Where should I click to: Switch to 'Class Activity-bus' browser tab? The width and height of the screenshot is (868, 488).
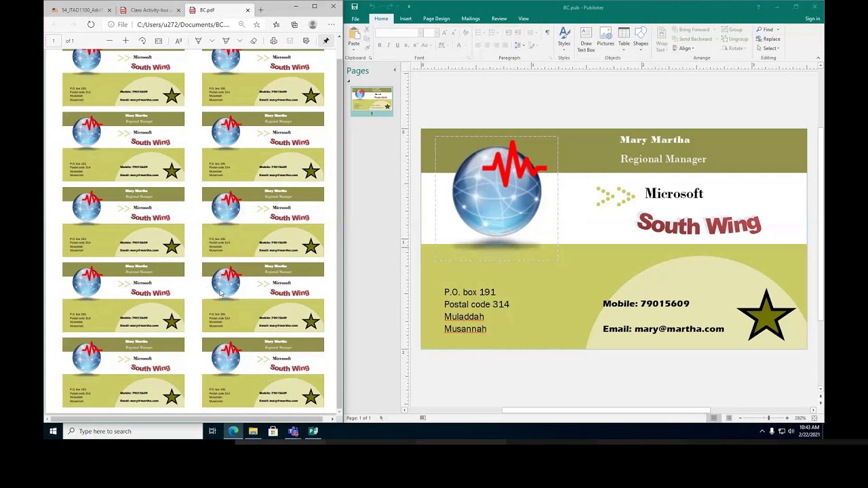pos(149,10)
